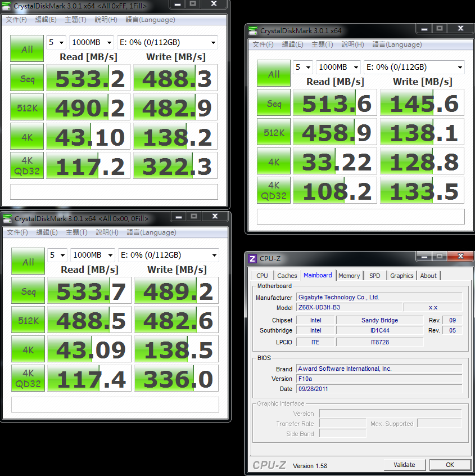Click the IT8728 LPCIO field in CPU-Z

[380, 342]
